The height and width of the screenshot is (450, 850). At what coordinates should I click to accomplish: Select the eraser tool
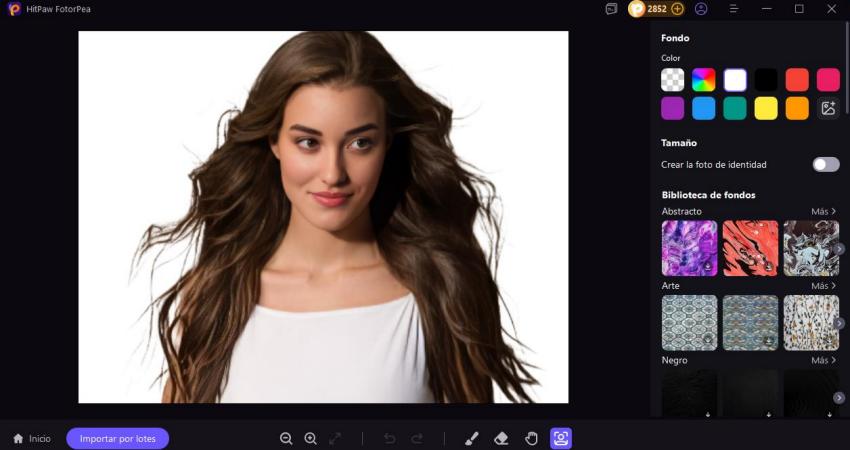click(502, 438)
